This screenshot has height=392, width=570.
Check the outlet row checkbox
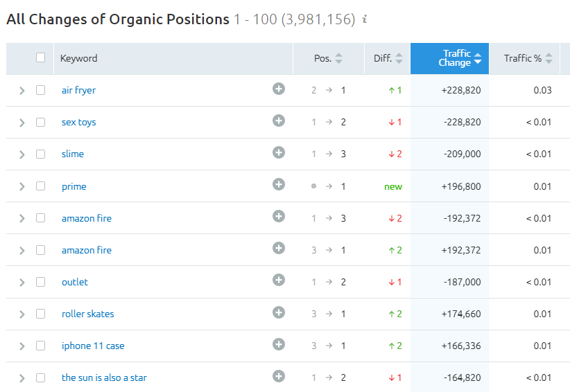40,282
